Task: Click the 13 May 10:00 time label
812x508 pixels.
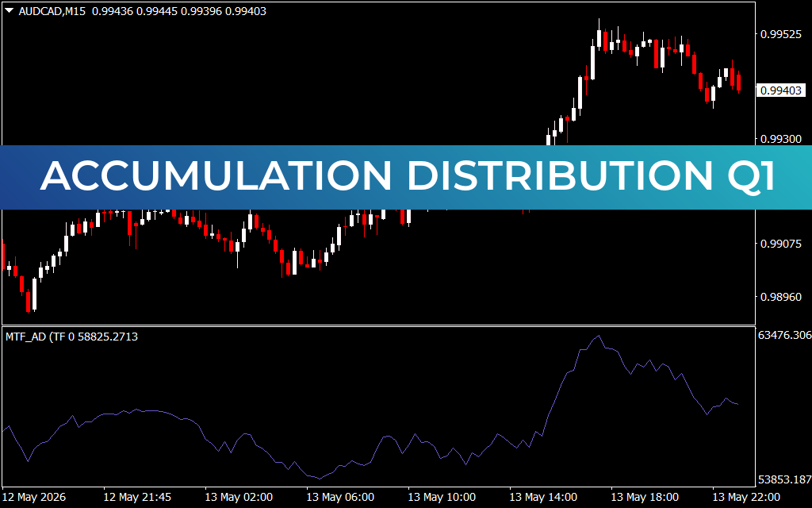Action: (442, 497)
